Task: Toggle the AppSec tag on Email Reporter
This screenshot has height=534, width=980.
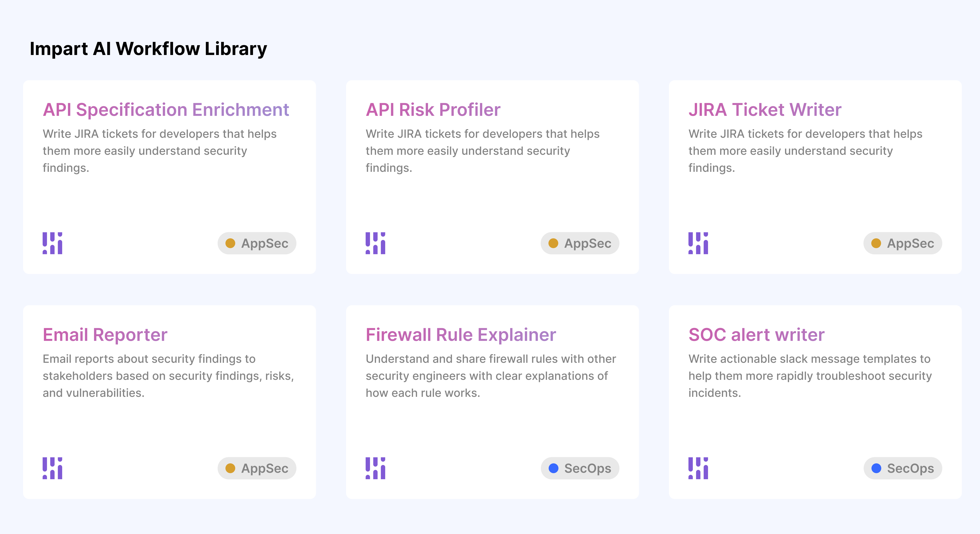Action: pyautogui.click(x=256, y=468)
